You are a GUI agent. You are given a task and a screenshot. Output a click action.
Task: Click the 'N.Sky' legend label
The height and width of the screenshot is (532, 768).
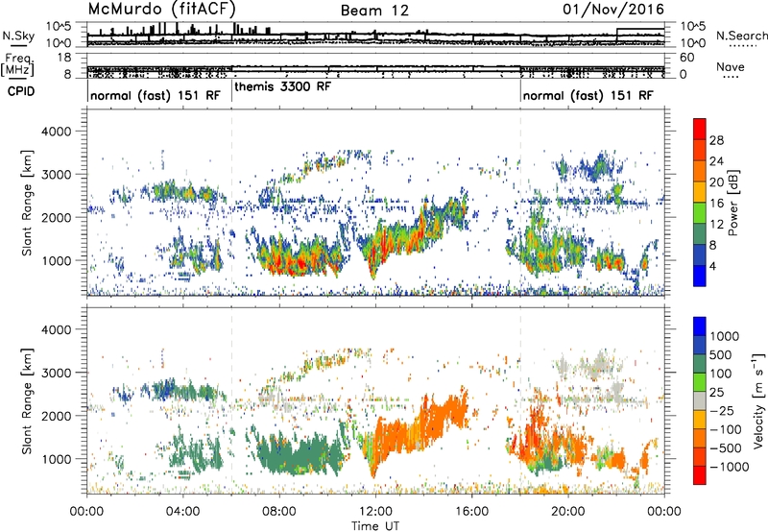pyautogui.click(x=18, y=36)
